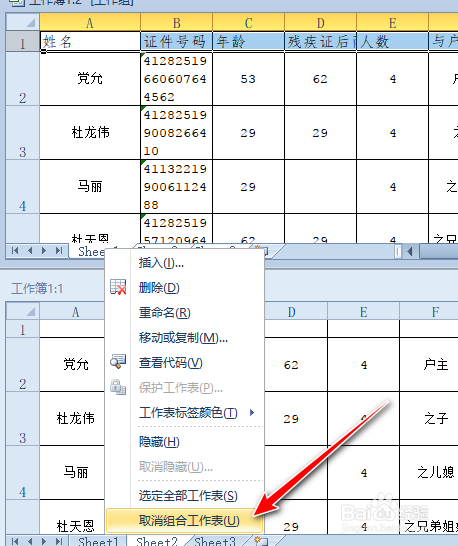Click name cell 党允 in upper window
The width and height of the screenshot is (458, 546).
90,79
